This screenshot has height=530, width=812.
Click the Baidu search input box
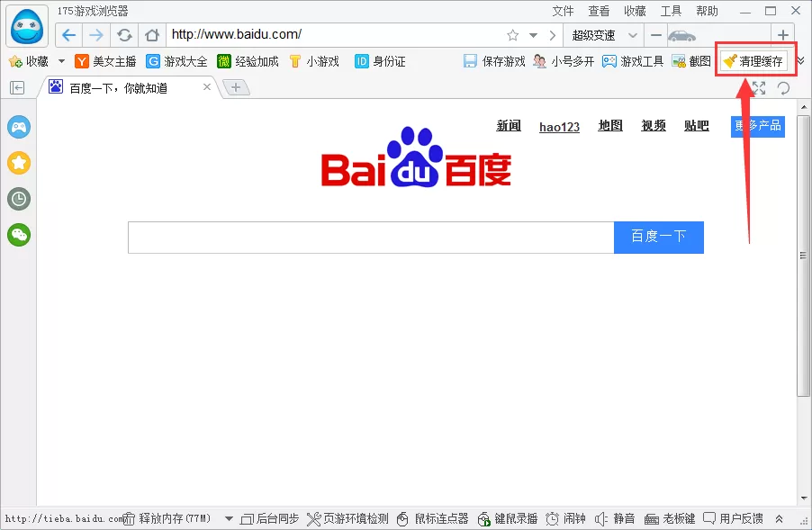371,238
